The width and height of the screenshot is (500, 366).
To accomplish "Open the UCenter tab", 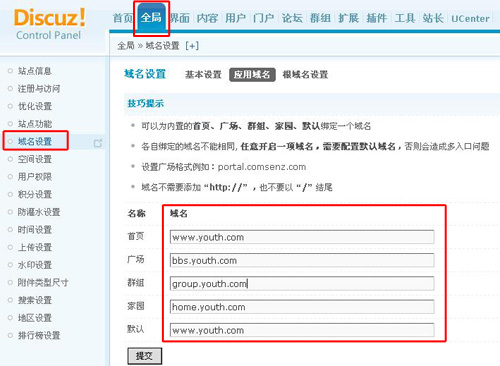I will tap(470, 19).
